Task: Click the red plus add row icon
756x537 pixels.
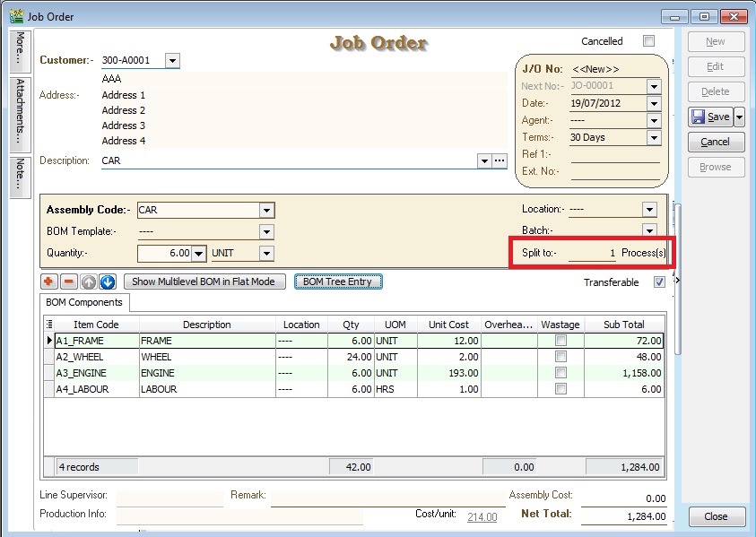Action: coord(48,281)
